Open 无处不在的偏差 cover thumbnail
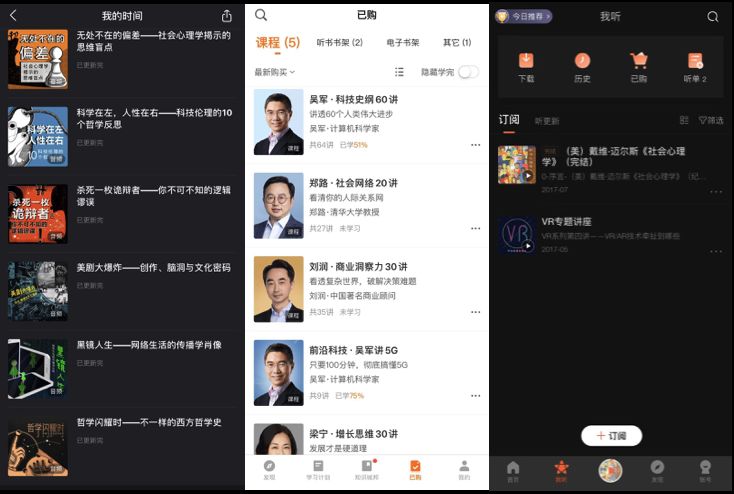 (38, 59)
